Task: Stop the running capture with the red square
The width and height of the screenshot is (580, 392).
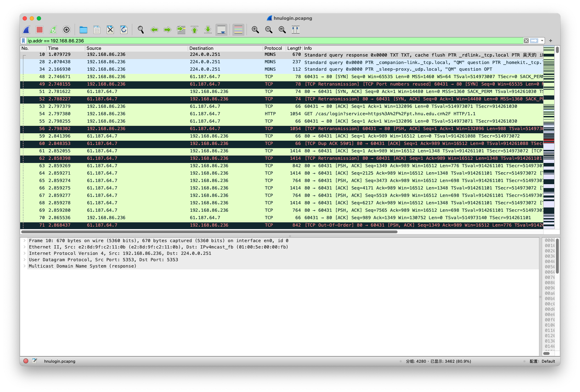Action: pyautogui.click(x=40, y=30)
